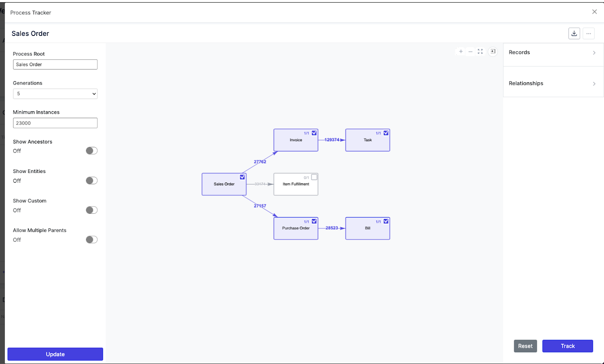The image size is (604, 364).
Task: Turn on the Show Custom toggle
Action: (x=92, y=210)
